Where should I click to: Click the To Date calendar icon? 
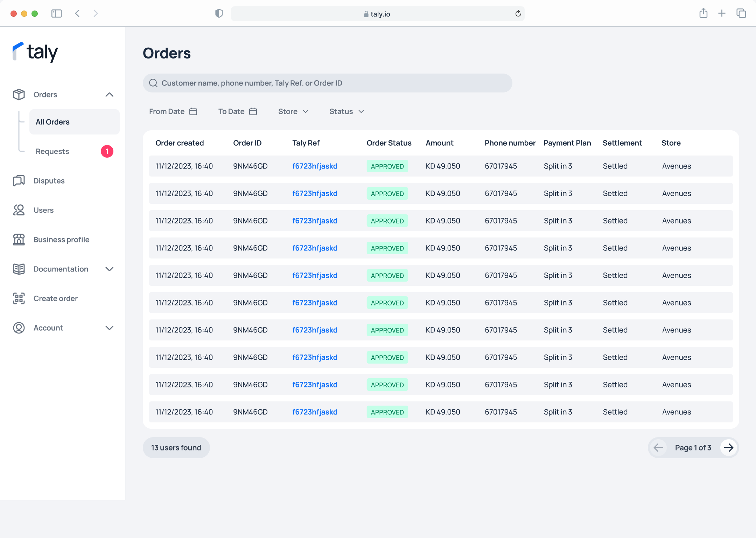click(253, 111)
